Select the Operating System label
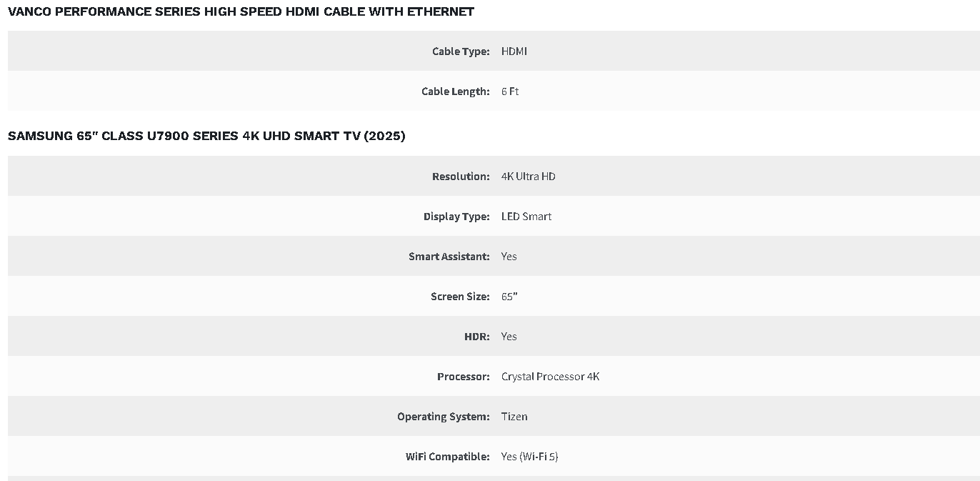This screenshot has height=481, width=980. (444, 417)
